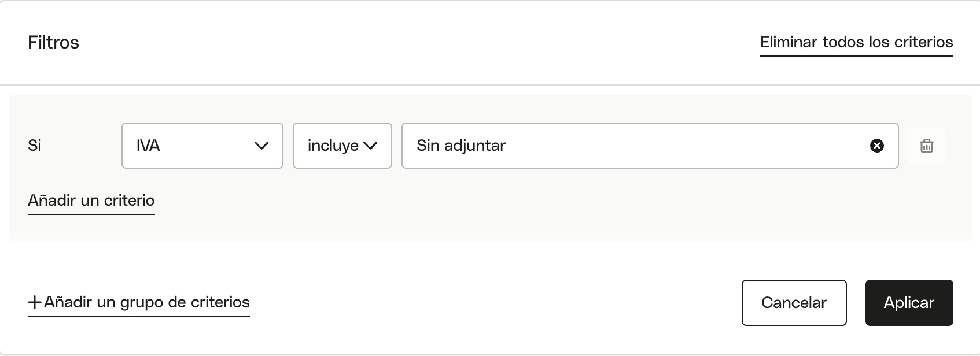Cancel the filter dialog with Cancelar
Image resolution: width=980 pixels, height=356 pixels.
[x=794, y=303]
